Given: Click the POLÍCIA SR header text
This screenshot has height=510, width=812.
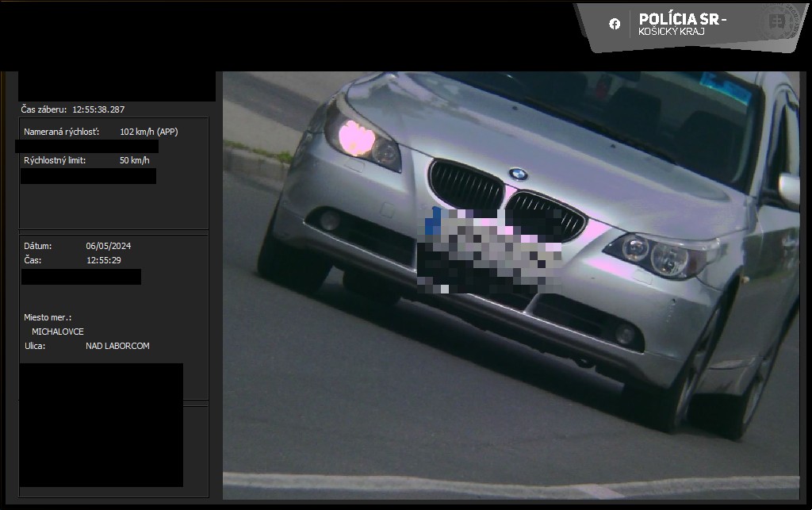Looking at the screenshot, I should click(x=682, y=19).
